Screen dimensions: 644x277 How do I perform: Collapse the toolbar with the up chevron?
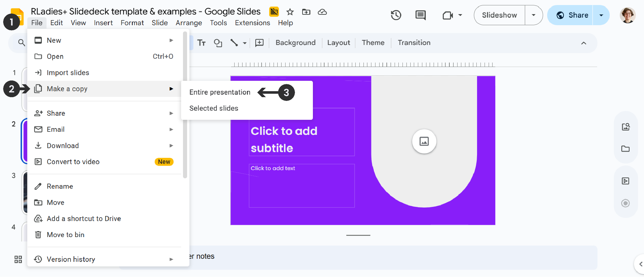[584, 43]
